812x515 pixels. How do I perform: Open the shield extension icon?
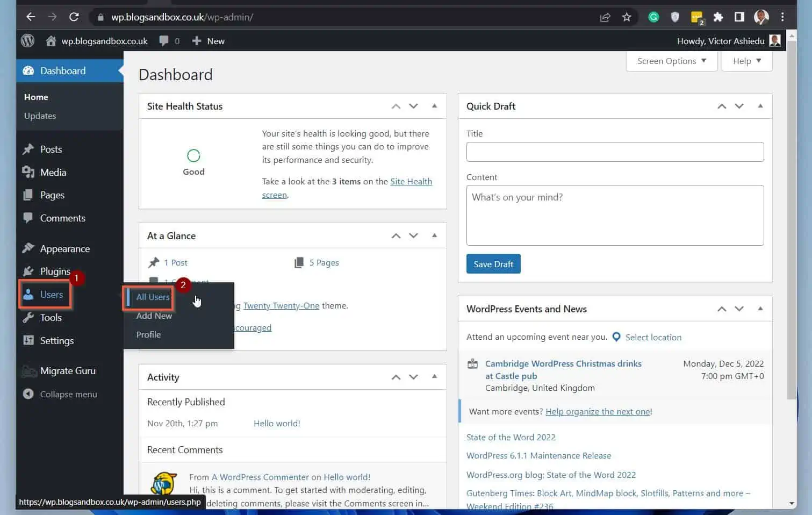(675, 17)
